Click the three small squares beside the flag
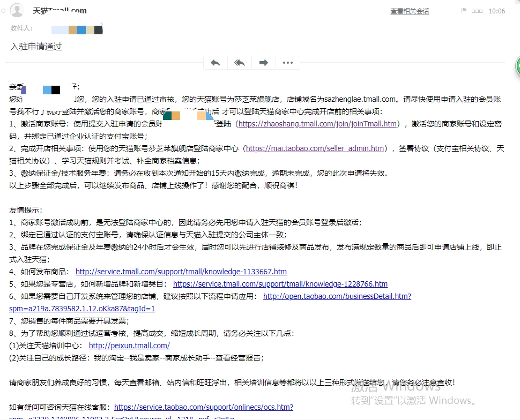The width and height of the screenshot is (520, 420). (x=477, y=11)
